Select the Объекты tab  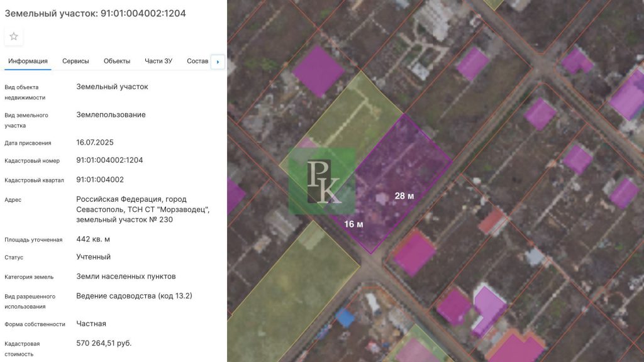tap(117, 61)
